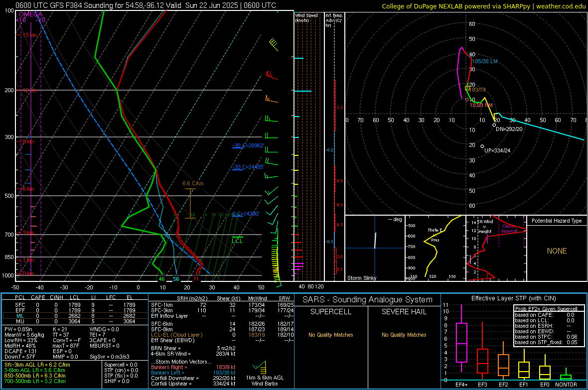Click the 'MeanW = 5.6g/kg' value
Viewport: 588px width, 390px height.
pos(24,335)
